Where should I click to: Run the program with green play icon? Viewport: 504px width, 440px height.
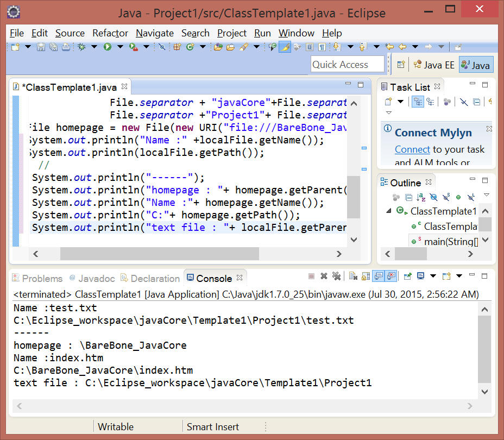[108, 47]
